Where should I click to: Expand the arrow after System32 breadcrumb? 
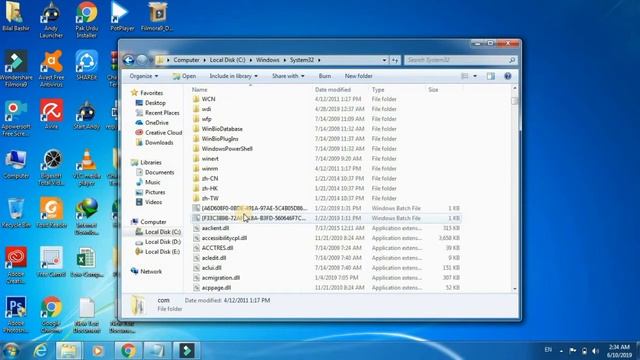(319, 60)
